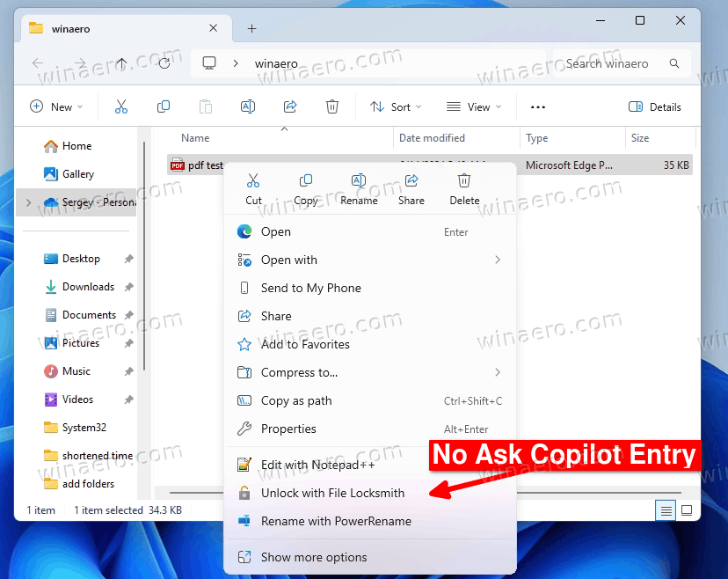Choose Send to My Phone

[x=370, y=288]
